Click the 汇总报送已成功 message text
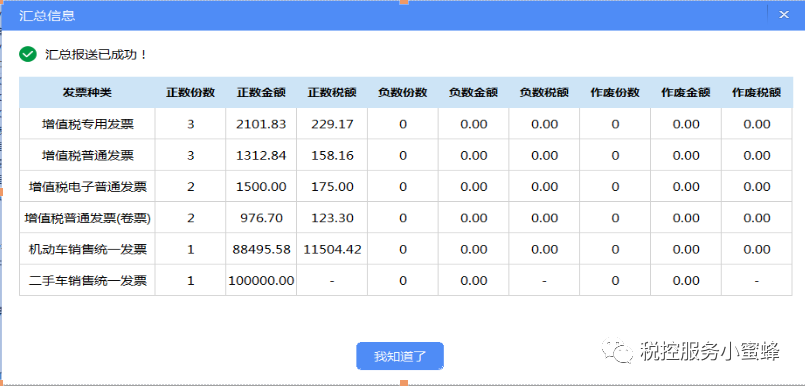The height and width of the screenshot is (386, 805). 96,54
